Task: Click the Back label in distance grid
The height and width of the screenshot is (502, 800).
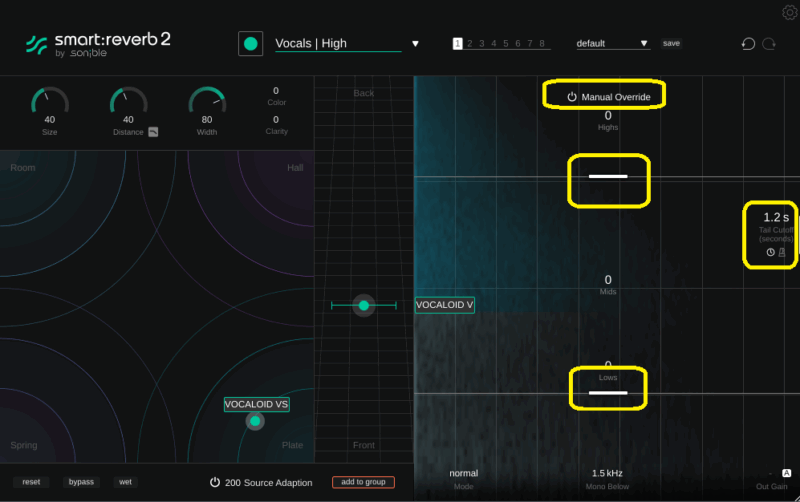Action: click(364, 93)
